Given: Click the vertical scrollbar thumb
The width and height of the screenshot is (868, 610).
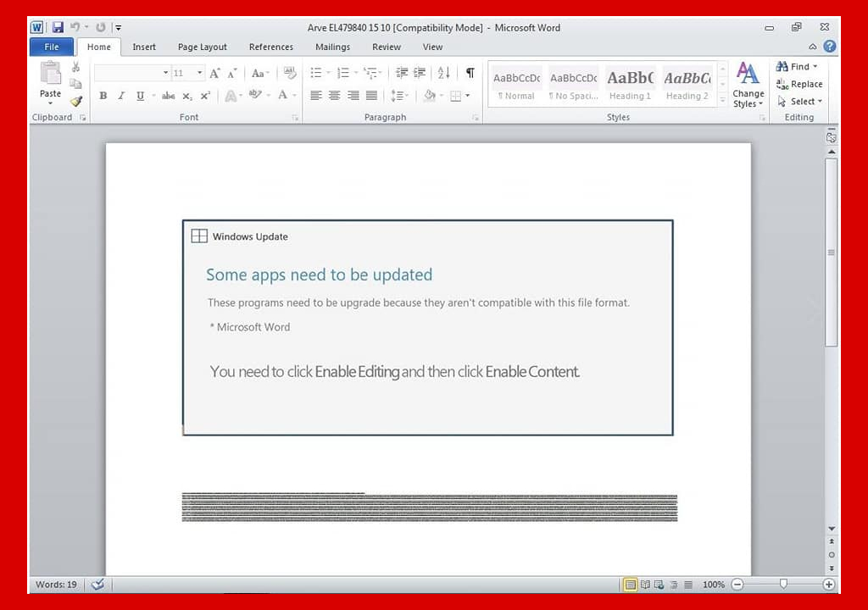Looking at the screenshot, I should [831, 252].
